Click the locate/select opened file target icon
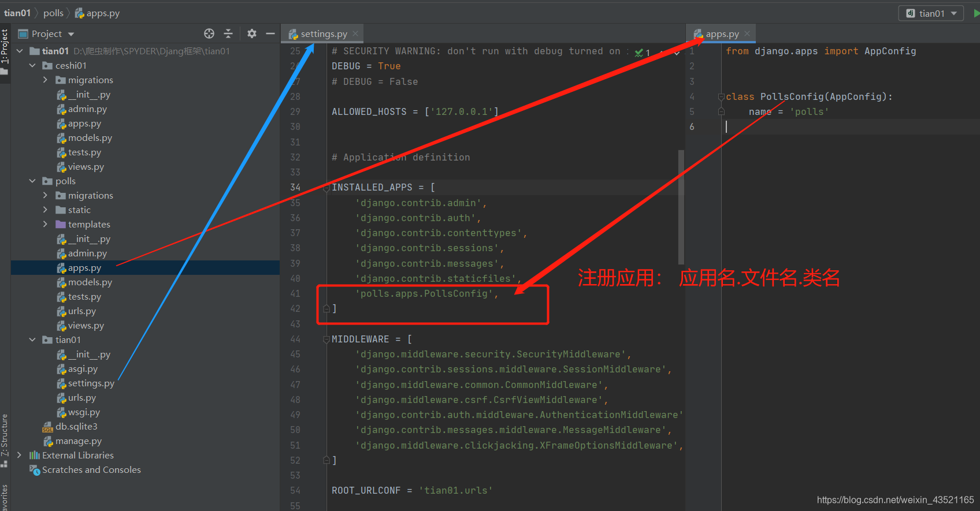This screenshot has height=511, width=980. [209, 33]
